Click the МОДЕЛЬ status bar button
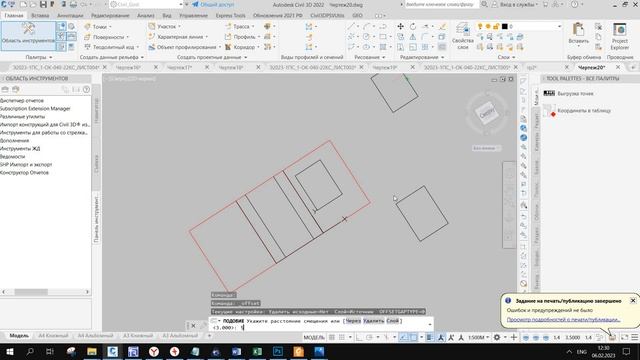The image size is (640, 360). pos(314,338)
